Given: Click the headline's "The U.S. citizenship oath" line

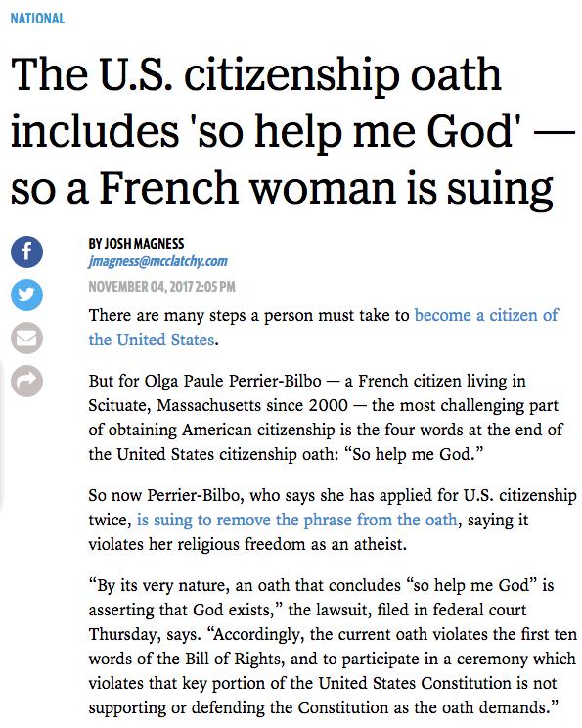Looking at the screenshot, I should [256, 75].
